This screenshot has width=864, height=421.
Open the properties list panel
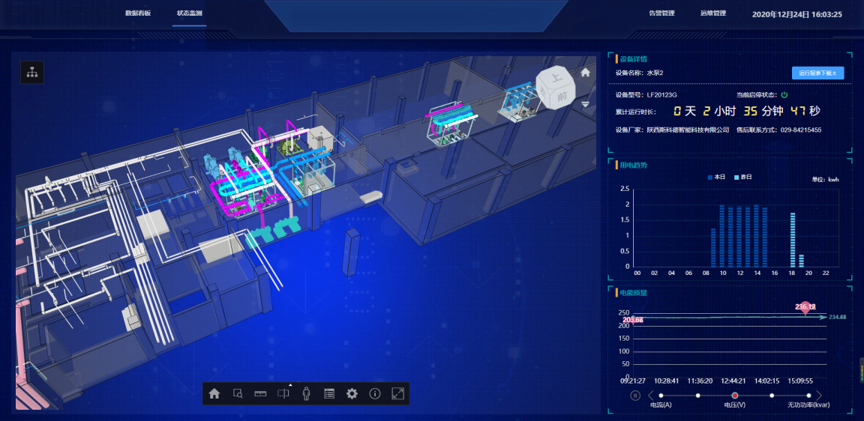[329, 394]
